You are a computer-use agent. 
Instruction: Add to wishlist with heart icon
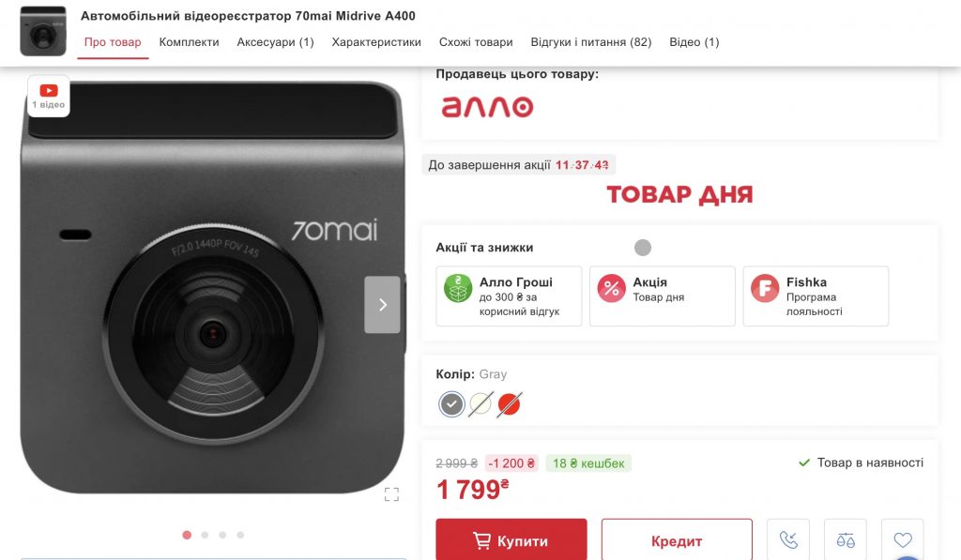[x=902, y=539]
